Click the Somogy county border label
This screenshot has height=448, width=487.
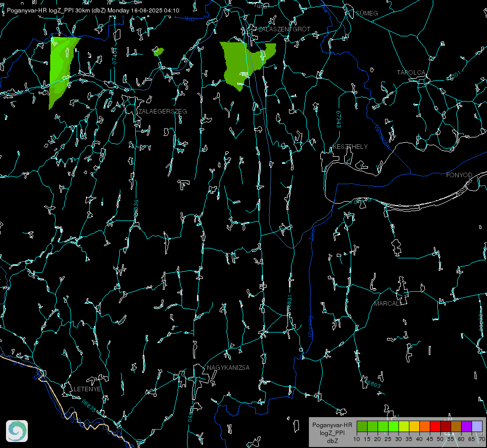(x=310, y=327)
